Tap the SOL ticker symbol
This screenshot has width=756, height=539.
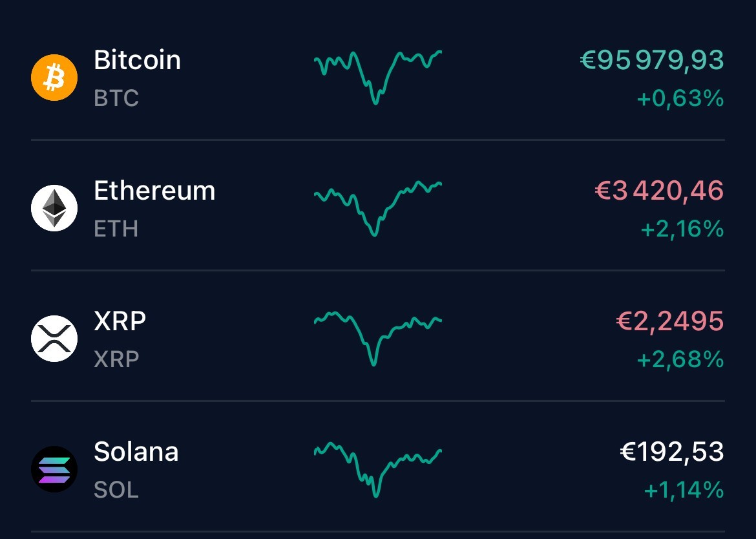click(x=116, y=489)
